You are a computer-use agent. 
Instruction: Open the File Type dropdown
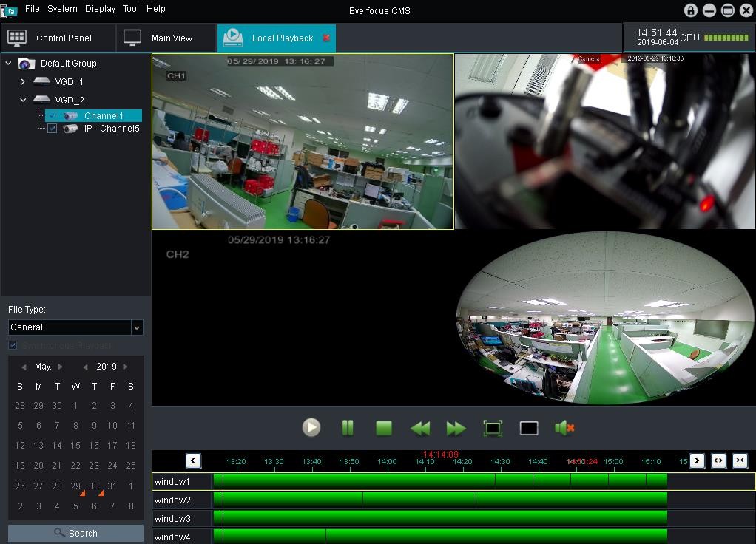tap(138, 327)
